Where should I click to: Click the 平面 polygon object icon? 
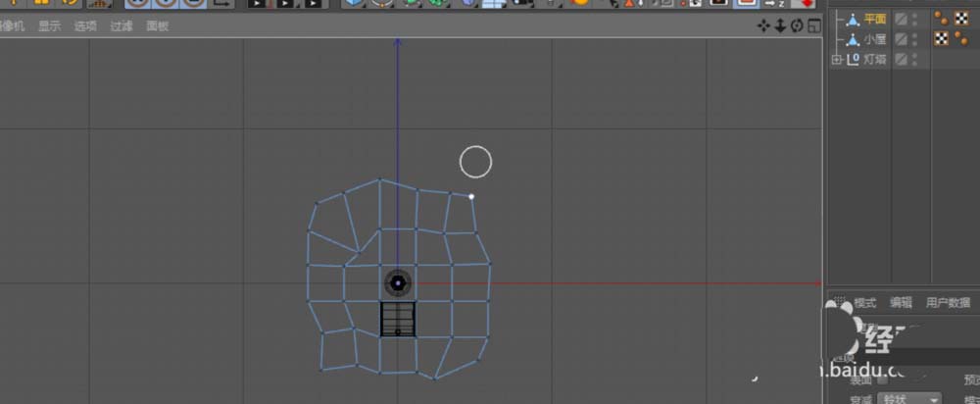coord(852,19)
